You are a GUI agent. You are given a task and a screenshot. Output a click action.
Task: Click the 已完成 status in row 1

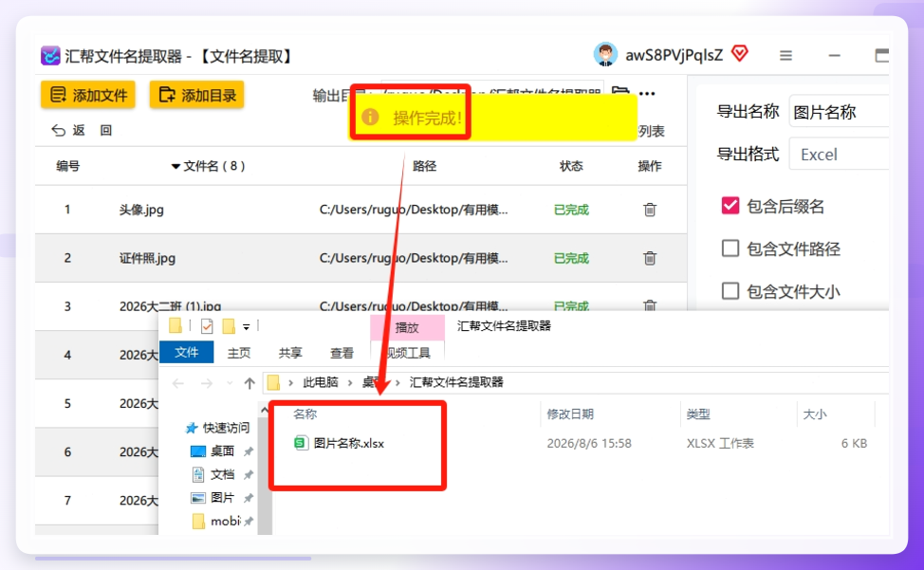(x=571, y=210)
